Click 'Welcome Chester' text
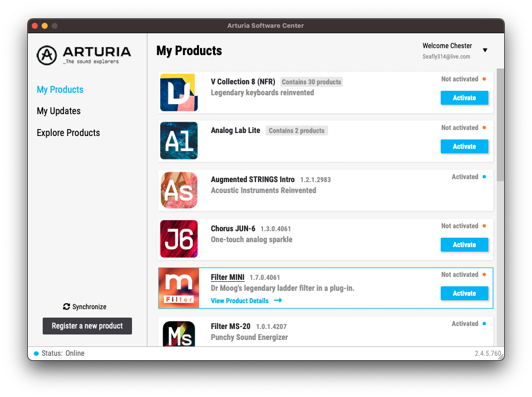 (x=447, y=46)
